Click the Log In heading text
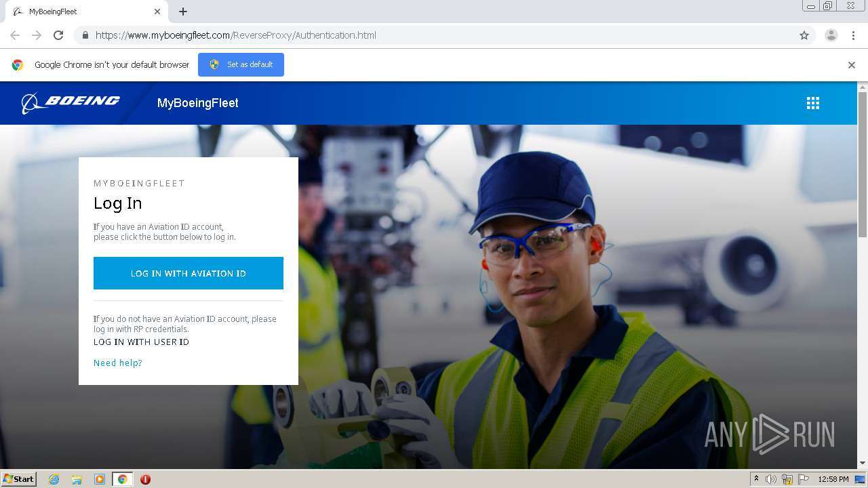This screenshot has height=488, width=868. pyautogui.click(x=118, y=203)
